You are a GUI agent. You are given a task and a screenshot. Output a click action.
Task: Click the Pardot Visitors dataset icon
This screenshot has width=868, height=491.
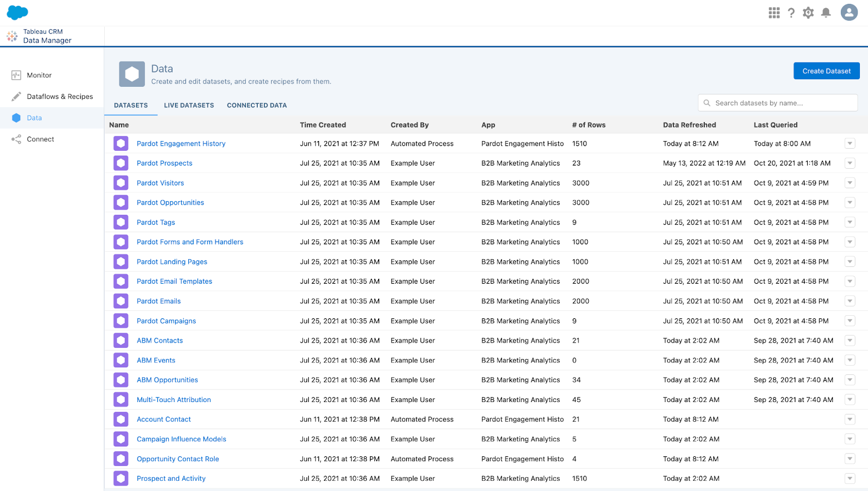[x=121, y=183]
